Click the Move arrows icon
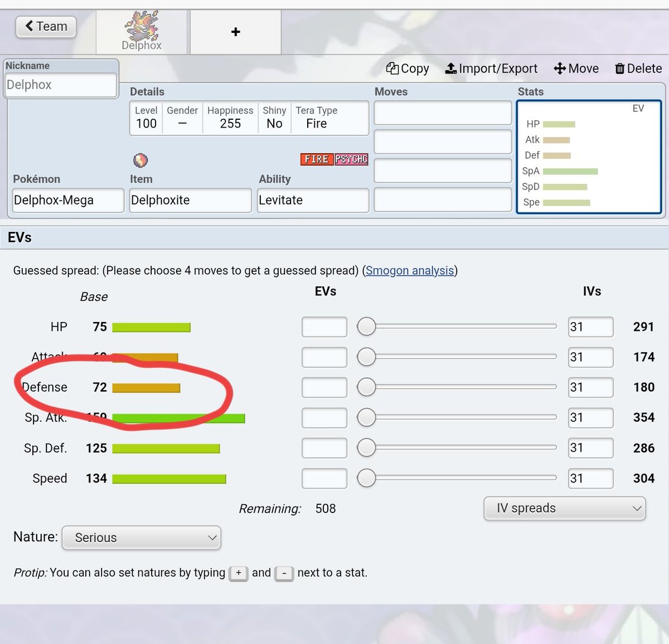669x644 pixels. click(x=560, y=69)
